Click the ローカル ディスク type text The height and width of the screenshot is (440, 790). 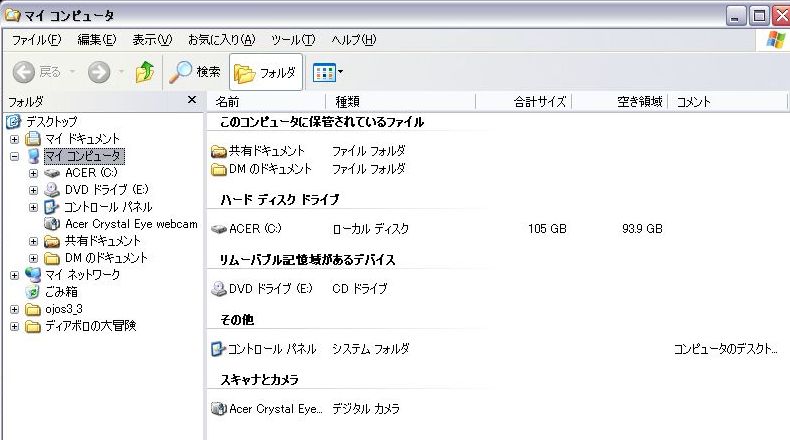(x=370, y=229)
